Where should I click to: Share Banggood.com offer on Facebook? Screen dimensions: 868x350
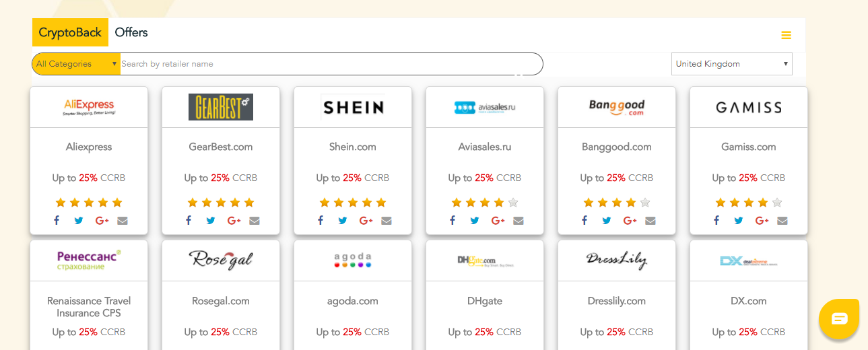point(585,220)
